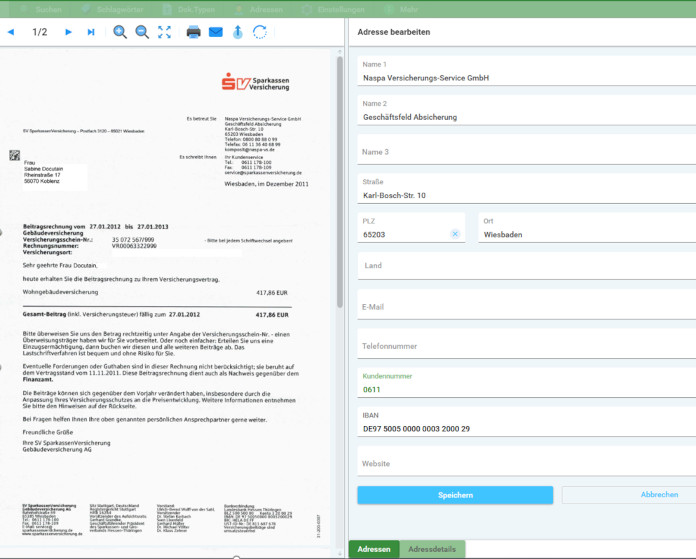This screenshot has height=559, width=696.
Task: Open the Suchen menu
Action: coord(42,9)
